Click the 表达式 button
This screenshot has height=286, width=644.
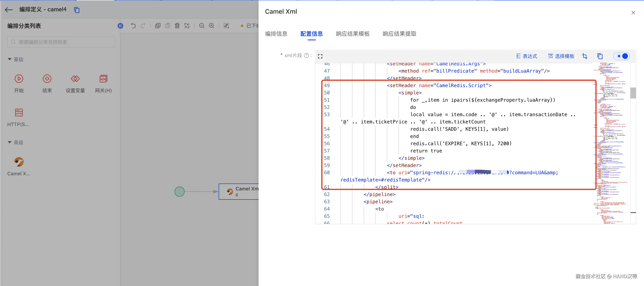pos(527,56)
